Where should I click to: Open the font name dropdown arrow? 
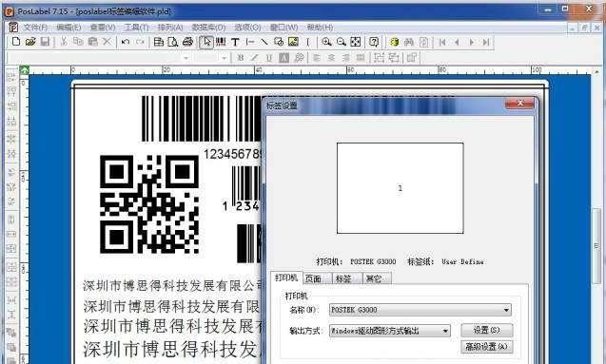tap(186, 58)
